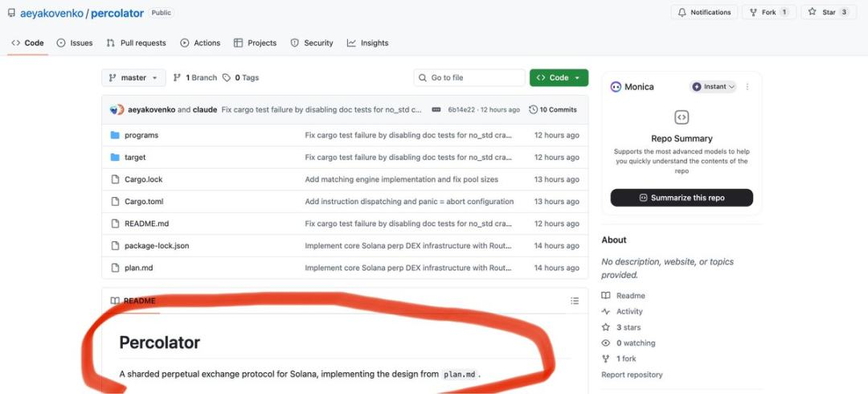Click the Notifications bell button
The width and height of the screenshot is (868, 394).
tap(704, 12)
